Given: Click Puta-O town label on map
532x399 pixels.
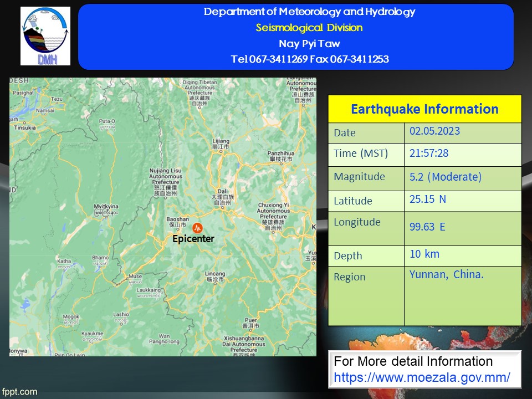Looking at the screenshot, I should coord(107,124).
